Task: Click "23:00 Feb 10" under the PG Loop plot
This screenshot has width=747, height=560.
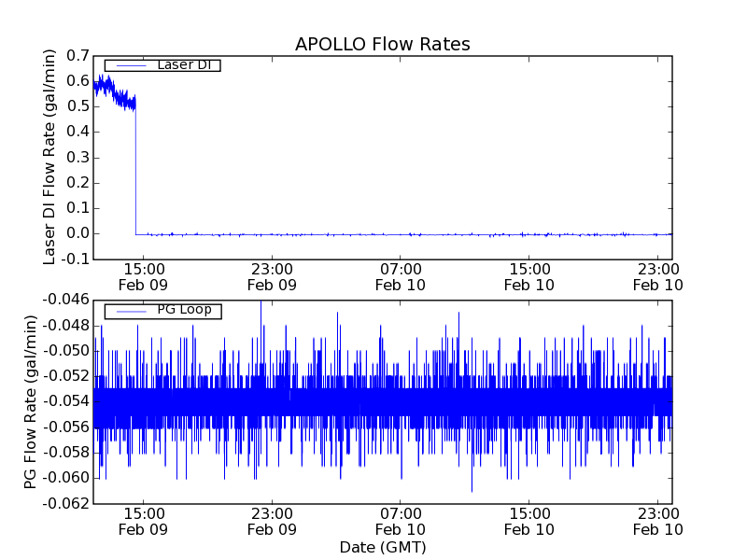Action: (x=658, y=522)
